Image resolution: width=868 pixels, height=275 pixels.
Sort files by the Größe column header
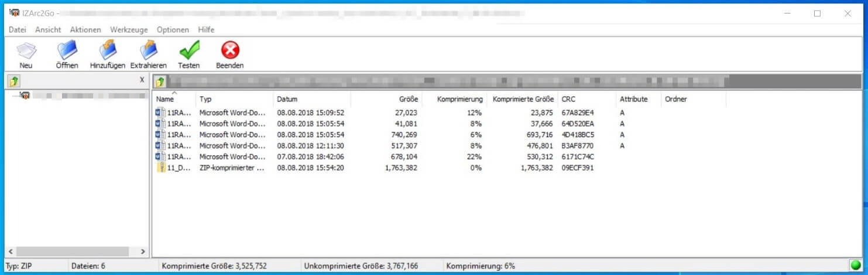[x=409, y=99]
